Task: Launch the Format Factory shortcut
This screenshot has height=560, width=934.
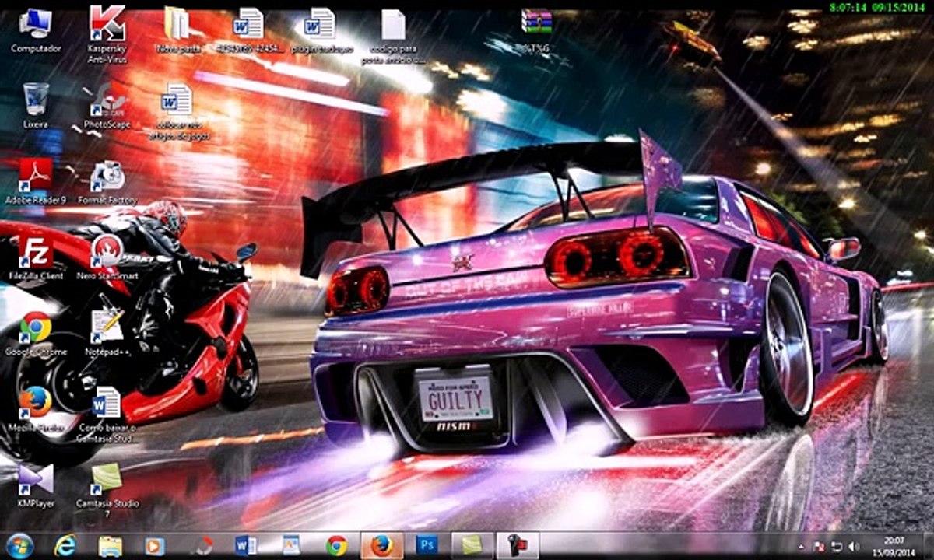Action: [107, 181]
